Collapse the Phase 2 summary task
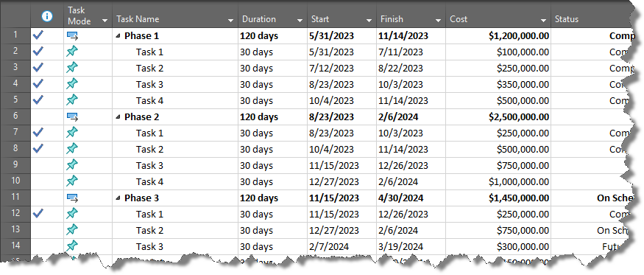This screenshot has width=644, height=275. (x=118, y=117)
